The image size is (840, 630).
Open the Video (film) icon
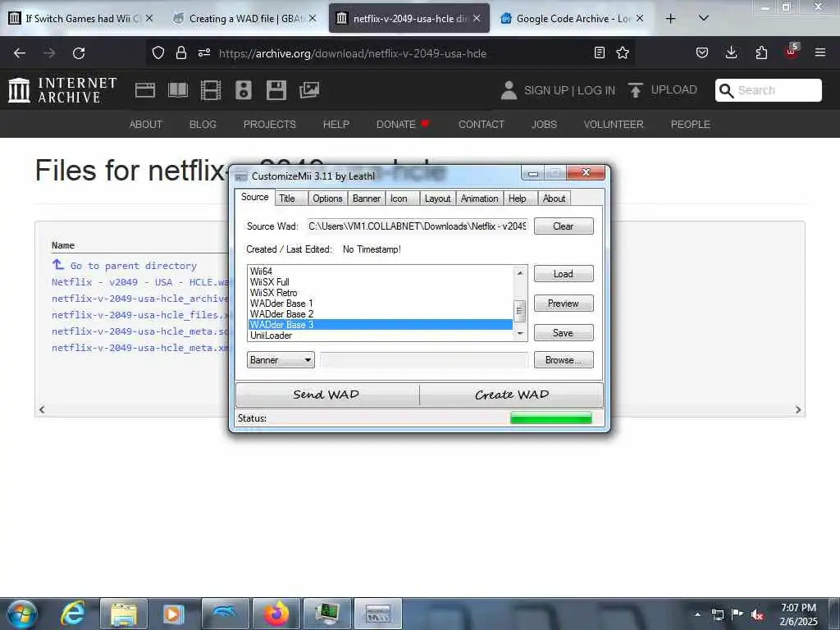pos(211,90)
